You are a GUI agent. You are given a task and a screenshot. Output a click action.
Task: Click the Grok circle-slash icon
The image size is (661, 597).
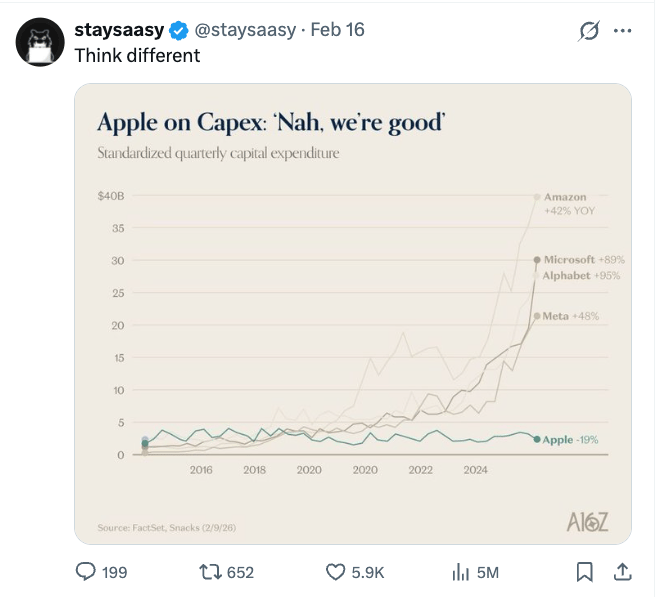[x=589, y=30]
